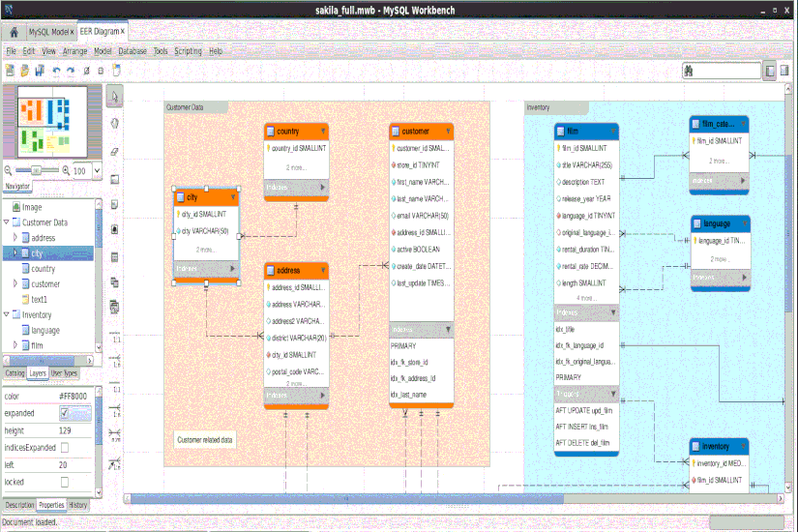The width and height of the screenshot is (798, 532).
Task: Click the redo arrow icon
Action: click(x=71, y=71)
